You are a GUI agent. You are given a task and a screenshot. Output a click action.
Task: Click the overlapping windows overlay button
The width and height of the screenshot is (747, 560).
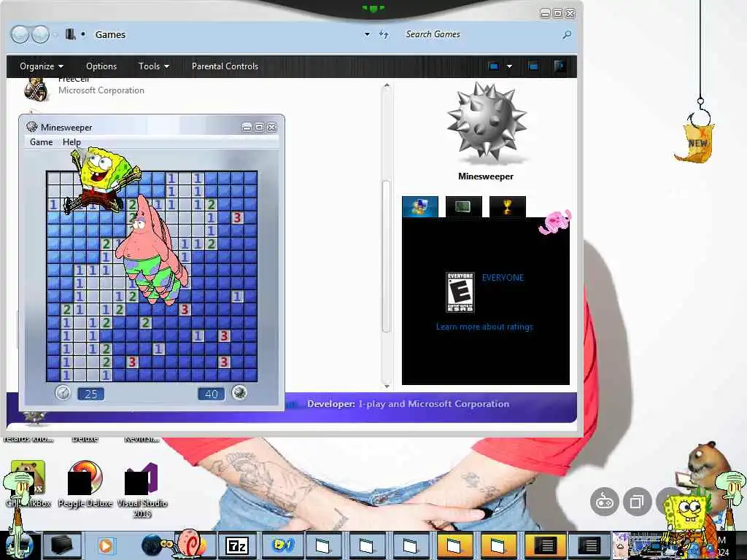click(x=637, y=502)
